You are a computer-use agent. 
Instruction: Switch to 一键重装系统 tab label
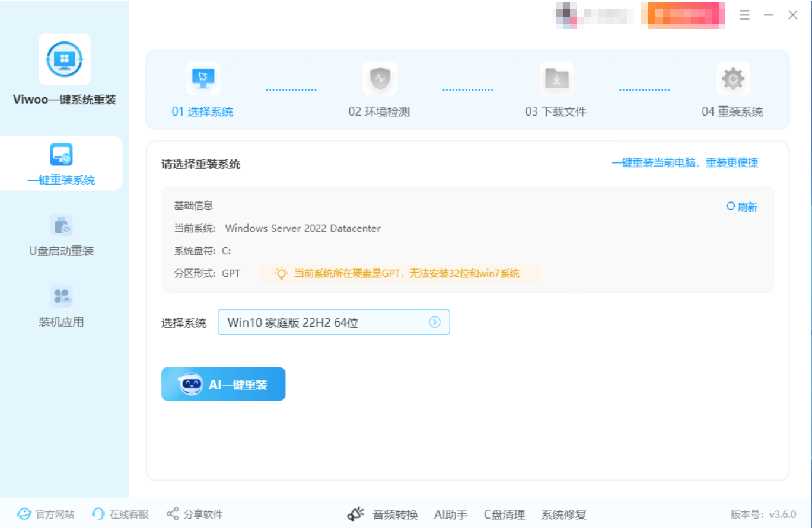click(x=61, y=181)
